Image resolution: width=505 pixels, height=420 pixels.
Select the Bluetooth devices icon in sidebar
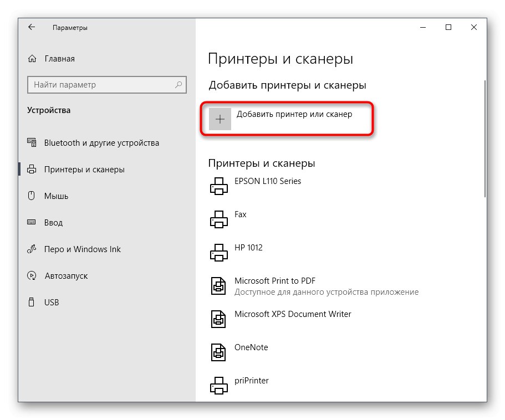(x=32, y=143)
